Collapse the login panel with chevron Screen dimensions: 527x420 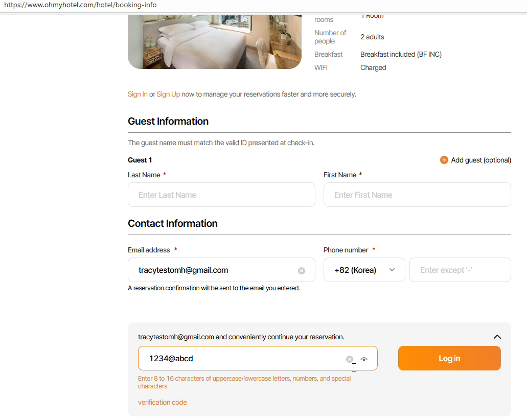click(497, 337)
